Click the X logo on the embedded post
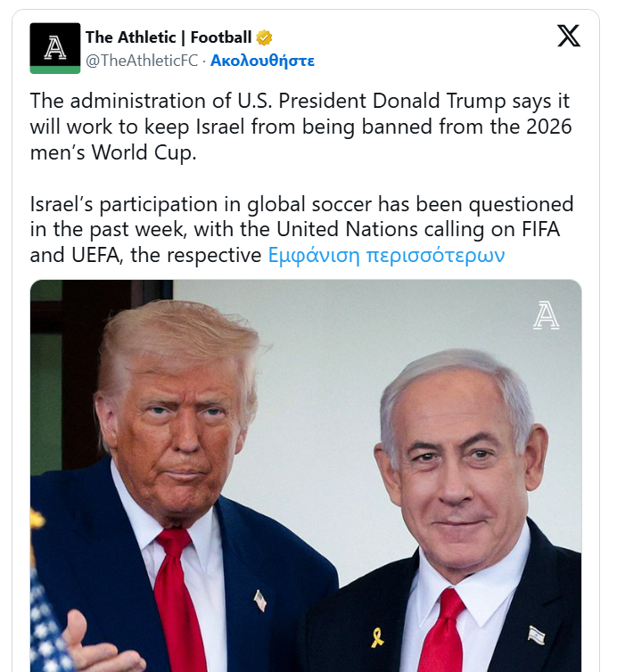Viewport: 625px width, 672px height. [569, 36]
